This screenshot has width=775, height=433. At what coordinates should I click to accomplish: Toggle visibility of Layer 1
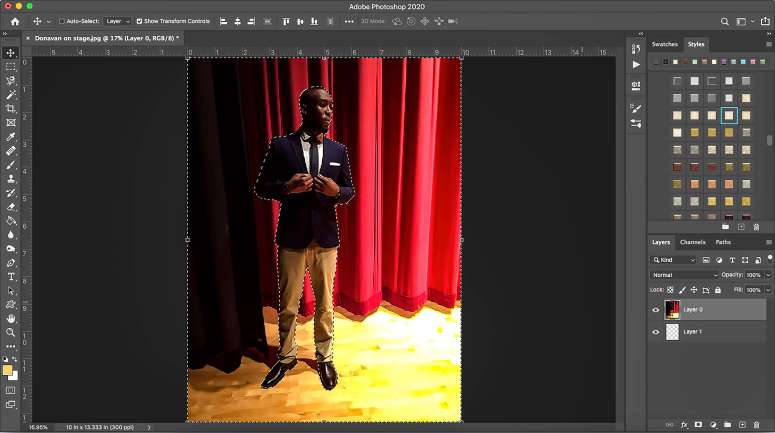(656, 332)
